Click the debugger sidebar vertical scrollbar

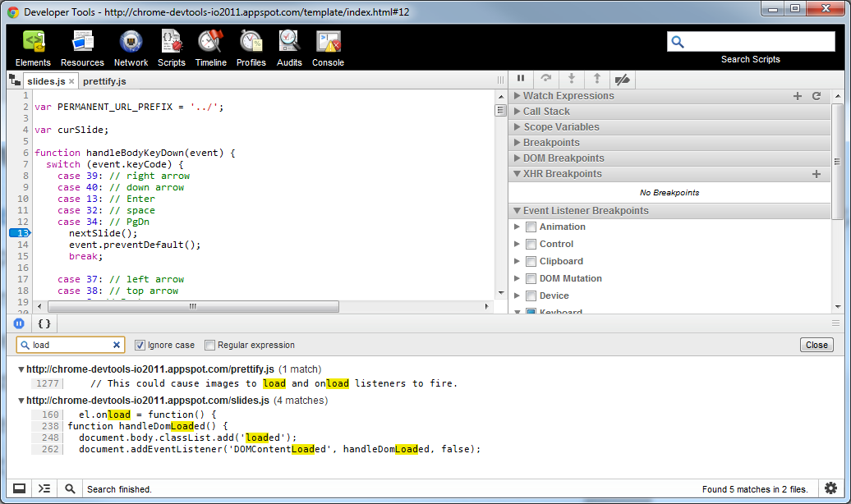837,162
